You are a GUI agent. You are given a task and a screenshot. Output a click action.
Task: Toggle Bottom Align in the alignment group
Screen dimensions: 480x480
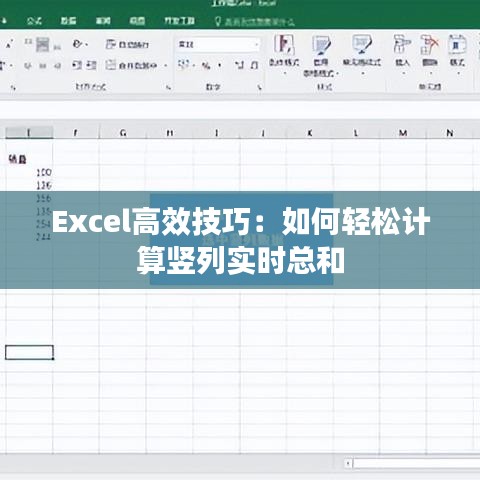57,46
